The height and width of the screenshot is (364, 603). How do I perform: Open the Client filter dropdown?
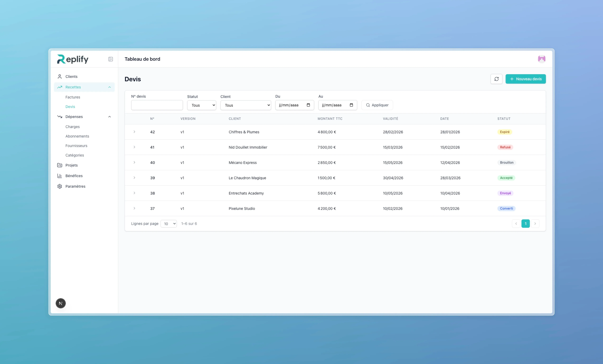pyautogui.click(x=245, y=105)
